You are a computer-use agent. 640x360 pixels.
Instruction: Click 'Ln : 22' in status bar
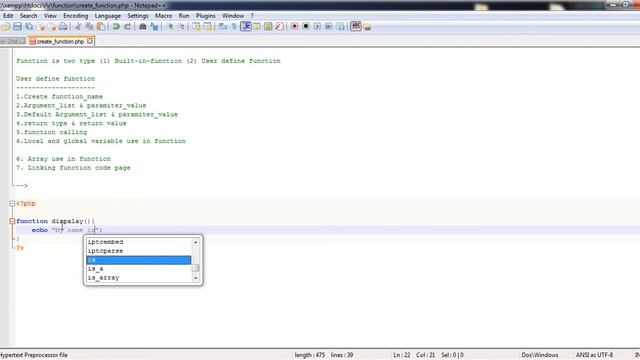[402, 355]
